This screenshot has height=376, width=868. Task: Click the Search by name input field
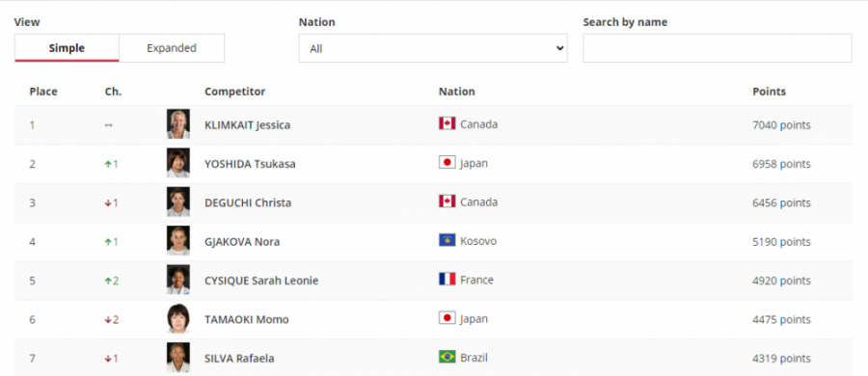[x=717, y=48]
